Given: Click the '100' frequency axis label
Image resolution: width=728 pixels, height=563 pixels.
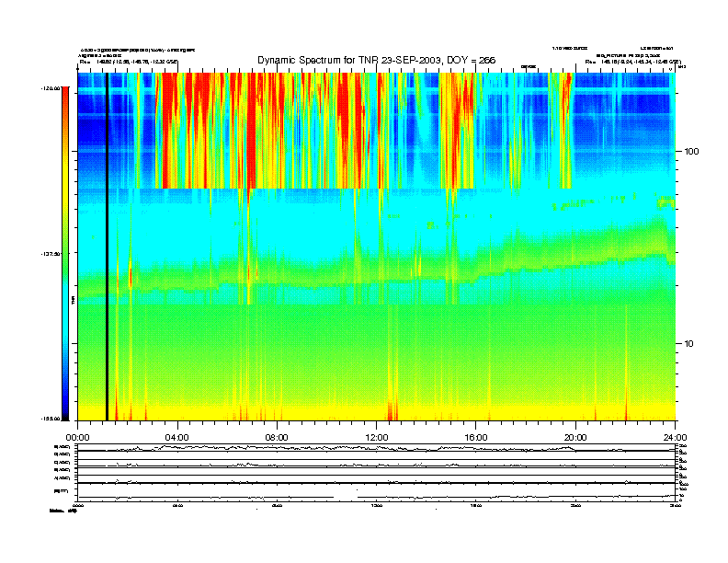Looking at the screenshot, I should coord(691,152).
